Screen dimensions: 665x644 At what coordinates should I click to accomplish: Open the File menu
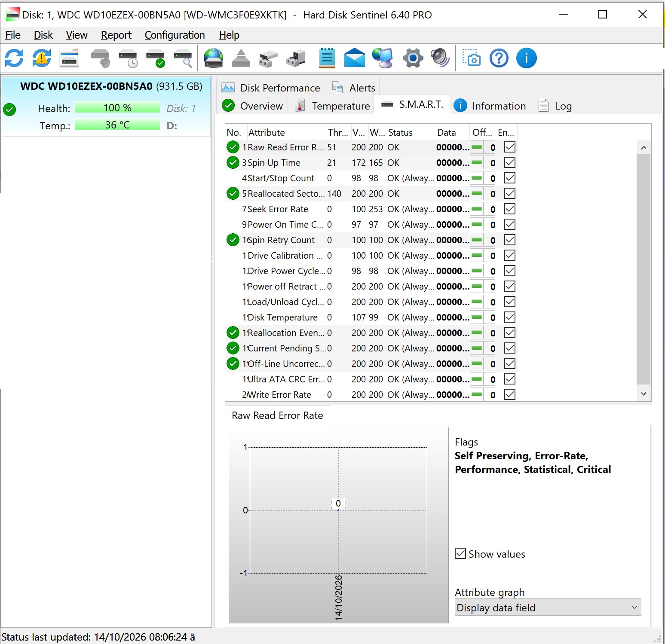coord(13,35)
